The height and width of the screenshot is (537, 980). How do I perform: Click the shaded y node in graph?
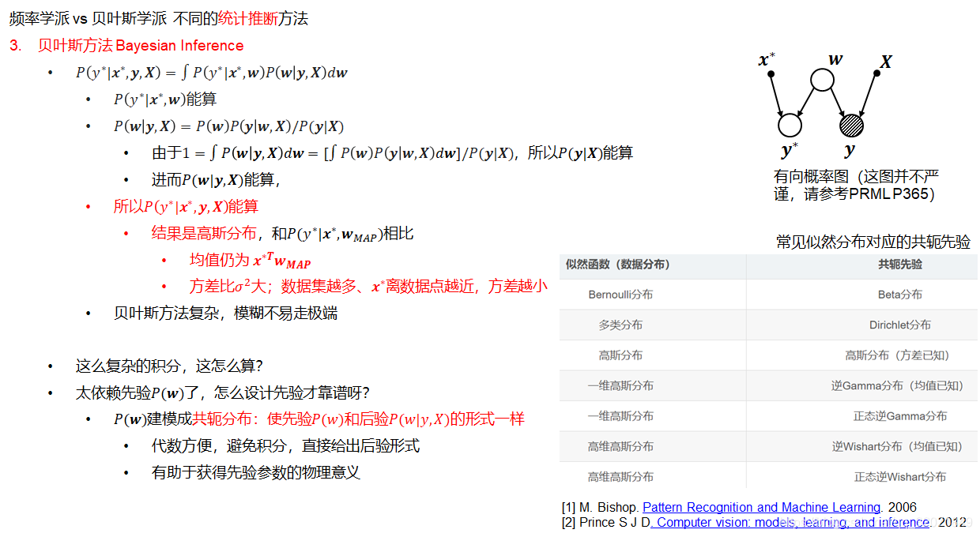click(851, 125)
